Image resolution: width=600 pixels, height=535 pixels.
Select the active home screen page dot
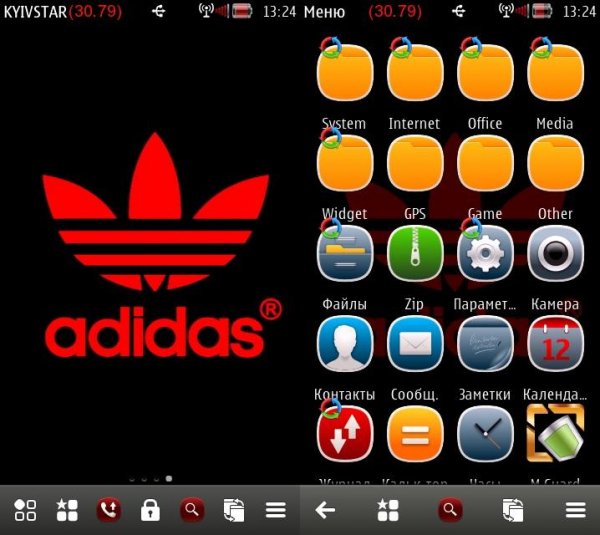[x=169, y=478]
